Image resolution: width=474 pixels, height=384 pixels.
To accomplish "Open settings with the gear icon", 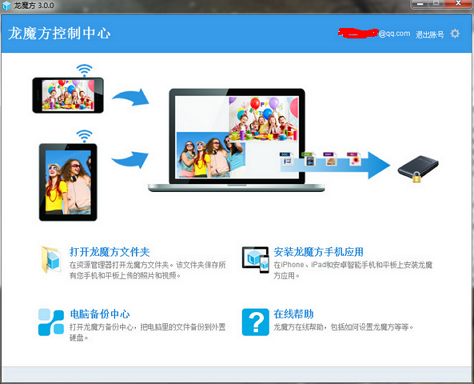I will [455, 33].
